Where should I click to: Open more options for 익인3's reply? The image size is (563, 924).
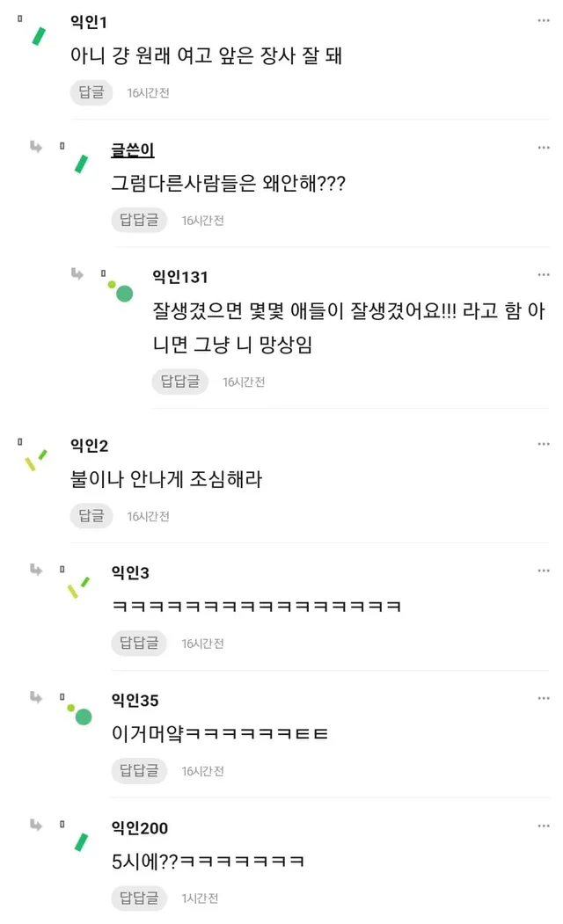click(x=544, y=571)
